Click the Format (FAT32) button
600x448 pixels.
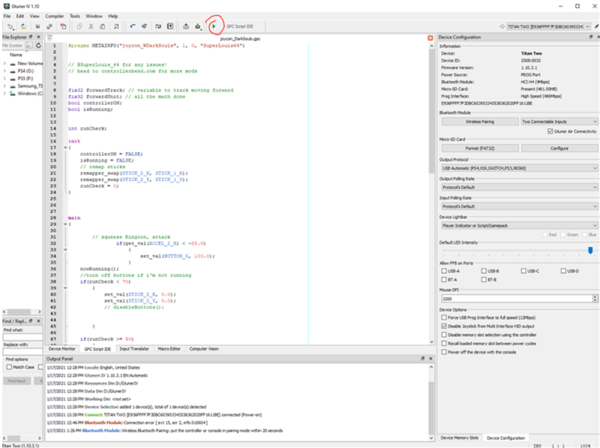(x=478, y=146)
